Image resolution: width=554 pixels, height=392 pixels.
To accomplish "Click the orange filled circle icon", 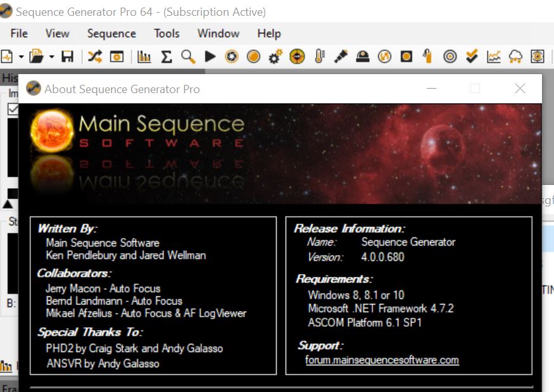I will coord(253,56).
